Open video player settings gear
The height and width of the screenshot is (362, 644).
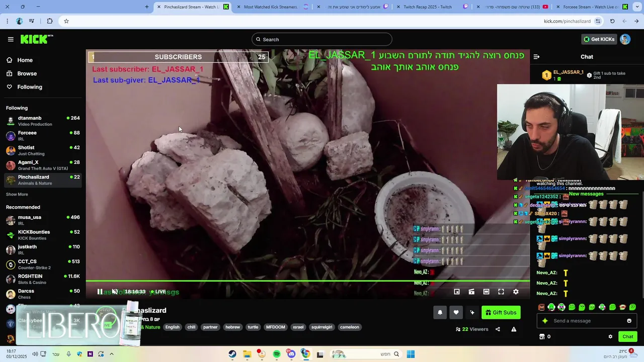point(516,292)
